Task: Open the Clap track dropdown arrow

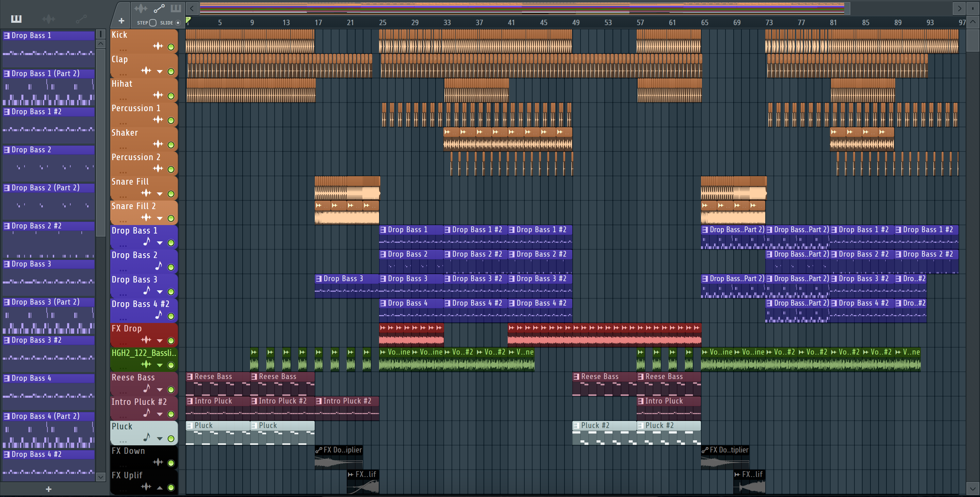Action: [160, 71]
